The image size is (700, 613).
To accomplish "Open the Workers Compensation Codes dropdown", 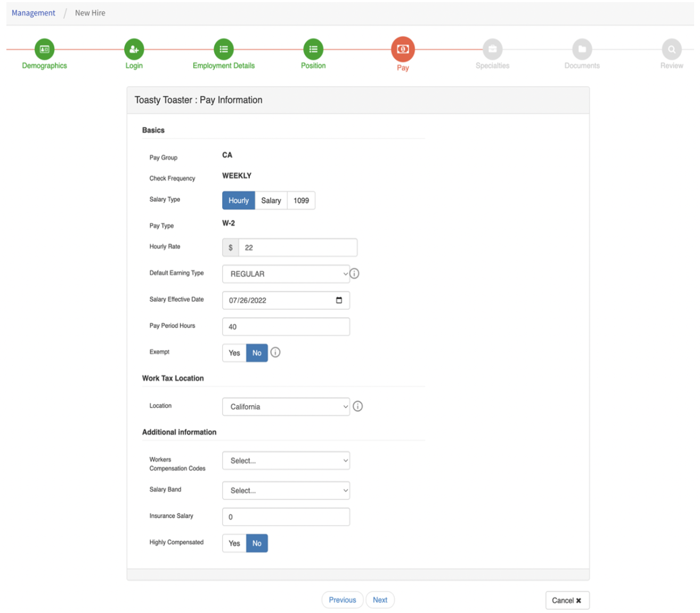I will 286,461.
